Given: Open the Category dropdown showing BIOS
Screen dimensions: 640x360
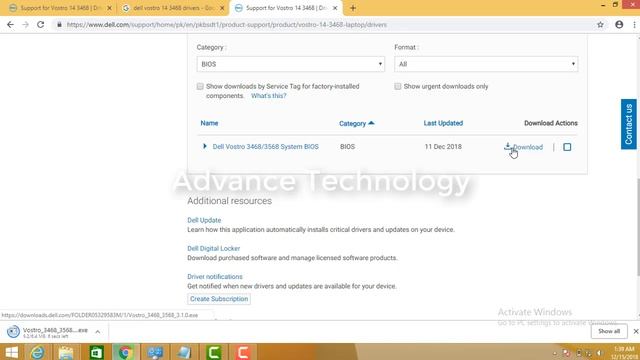Looking at the screenshot, I should (291, 64).
